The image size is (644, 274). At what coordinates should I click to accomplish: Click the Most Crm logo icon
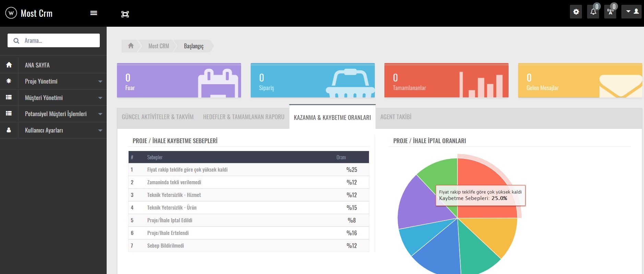click(x=11, y=13)
